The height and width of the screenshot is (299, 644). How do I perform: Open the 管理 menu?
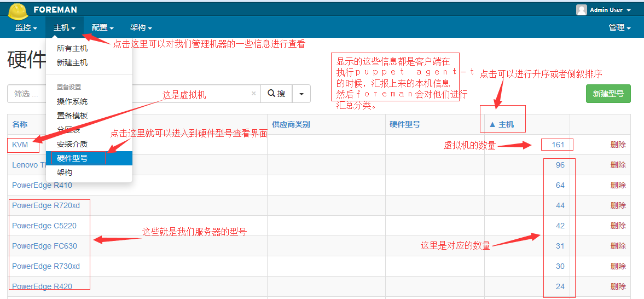pyautogui.click(x=619, y=27)
